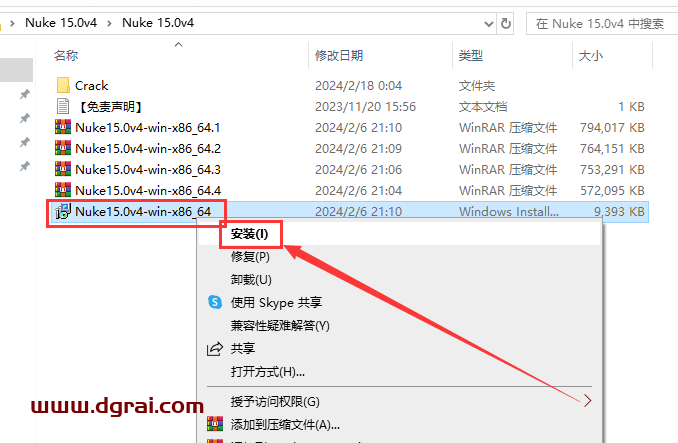Click the second pin icon in the sidebar
This screenshot has width=678, height=443.
[x=25, y=118]
